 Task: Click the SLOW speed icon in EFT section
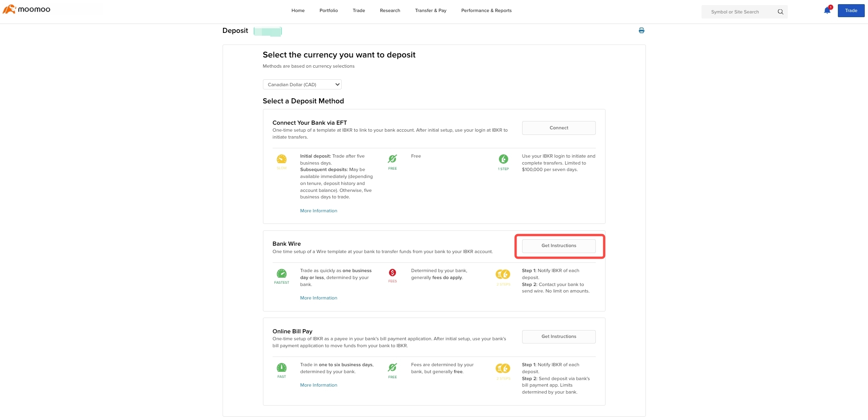coord(281,159)
